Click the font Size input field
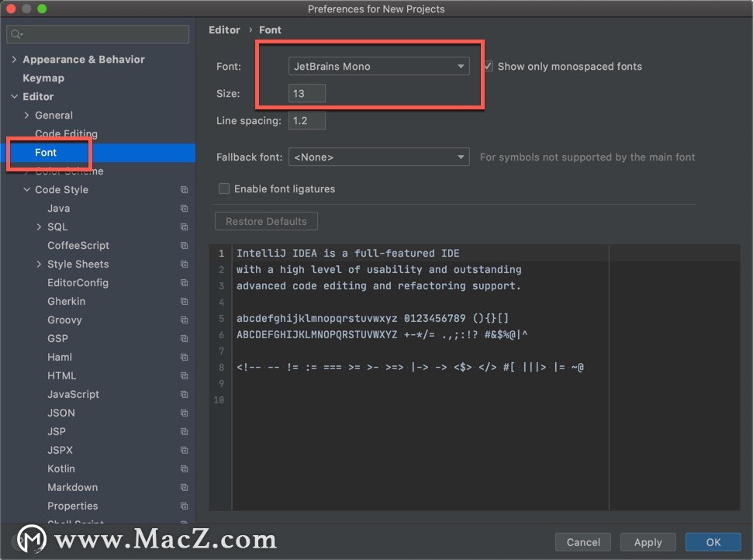This screenshot has height=560, width=753. tap(307, 93)
